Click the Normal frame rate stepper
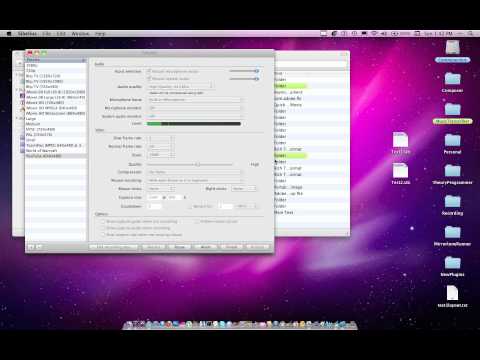The width and height of the screenshot is (480, 360). point(172,146)
